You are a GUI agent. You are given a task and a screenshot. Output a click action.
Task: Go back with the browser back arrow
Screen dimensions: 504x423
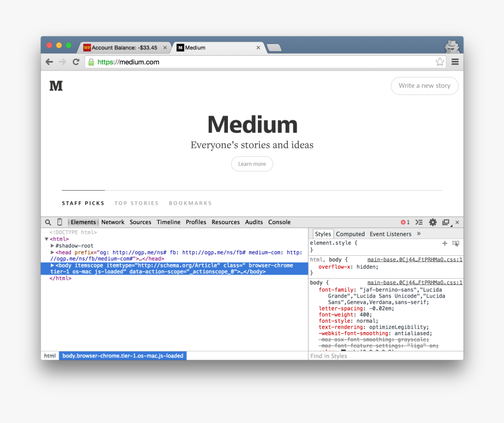point(49,62)
